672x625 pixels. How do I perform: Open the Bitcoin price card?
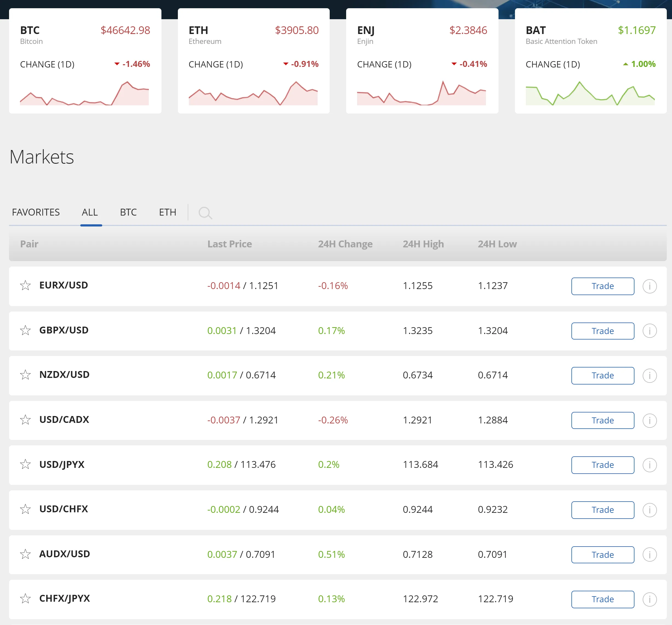tap(85, 61)
